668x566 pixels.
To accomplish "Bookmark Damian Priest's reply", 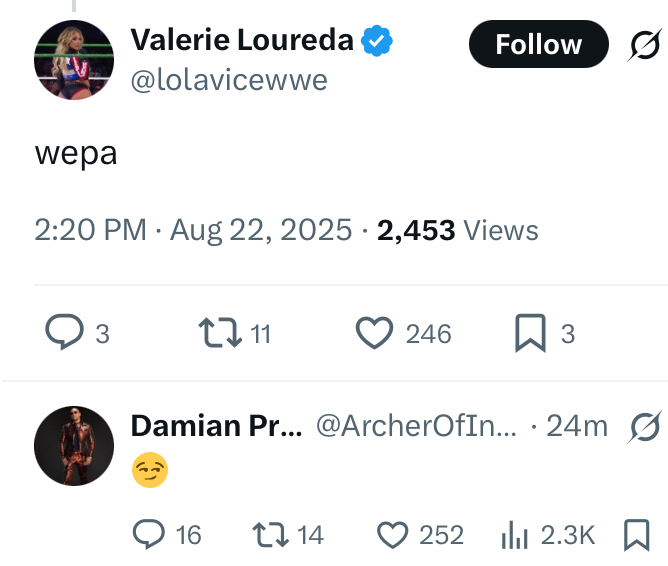I will 636,535.
